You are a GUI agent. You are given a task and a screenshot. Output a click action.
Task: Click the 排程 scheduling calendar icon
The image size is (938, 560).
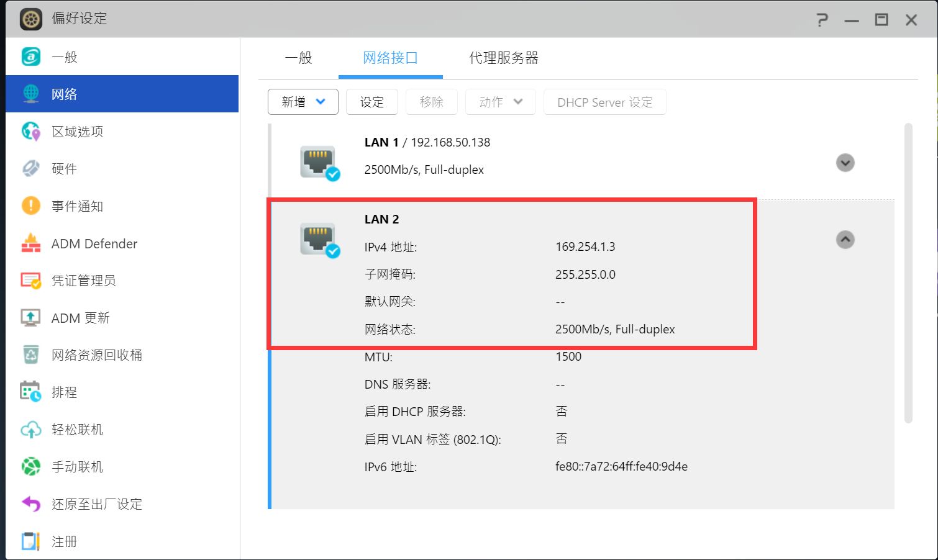click(31, 392)
